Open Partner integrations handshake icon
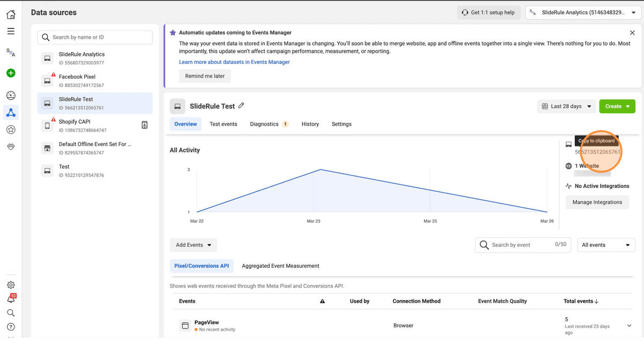This screenshot has height=344, width=644. 11,147
